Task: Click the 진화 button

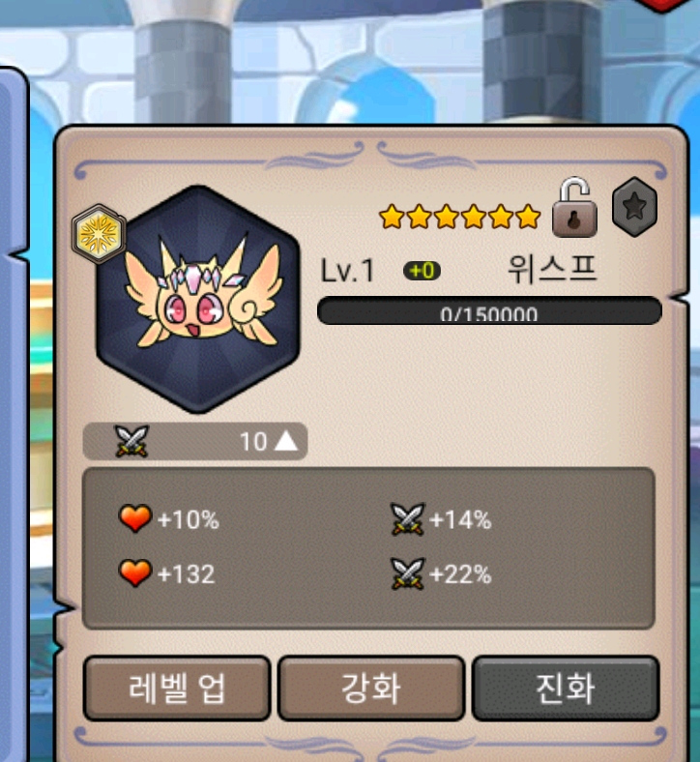Action: click(x=566, y=689)
